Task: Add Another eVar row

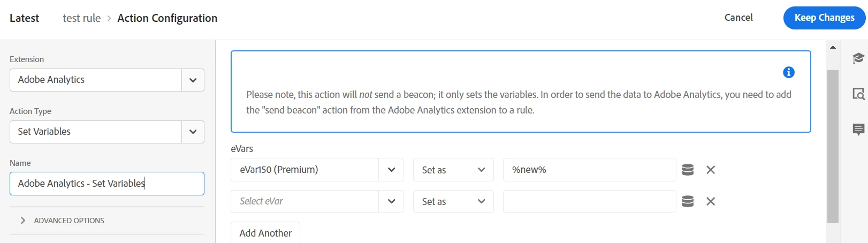Action: (x=265, y=233)
